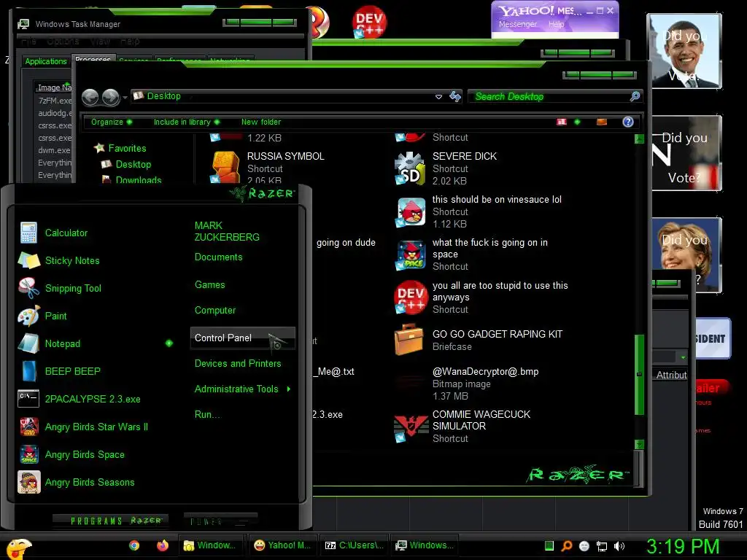Select 'this should be on vinesauce lol' shortcut
The width and height of the screenshot is (747, 560).
coord(410,212)
